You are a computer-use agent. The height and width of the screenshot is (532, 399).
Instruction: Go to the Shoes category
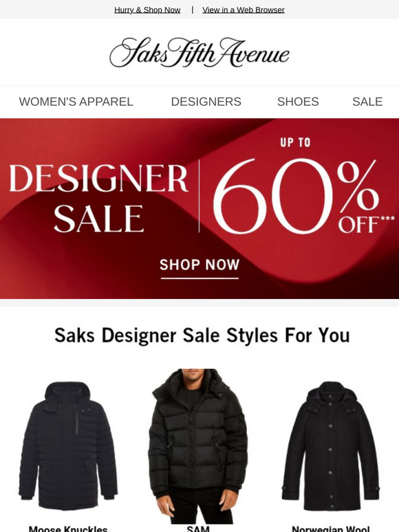298,102
